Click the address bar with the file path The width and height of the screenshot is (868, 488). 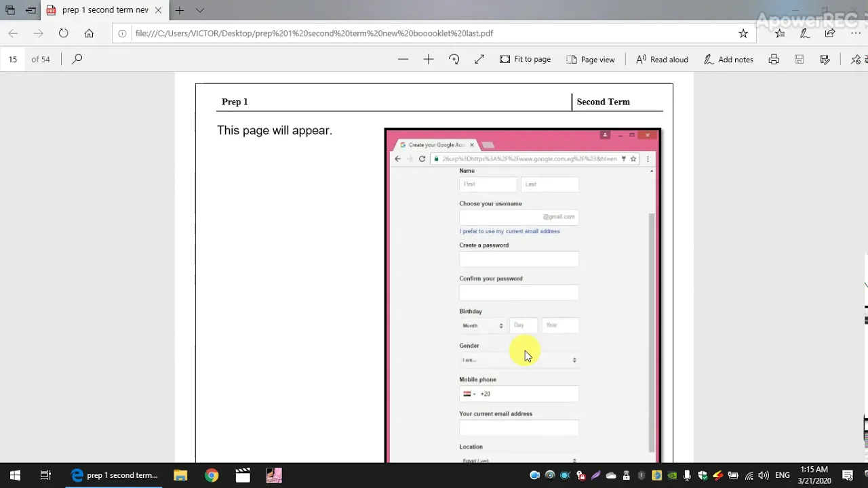[x=434, y=33]
